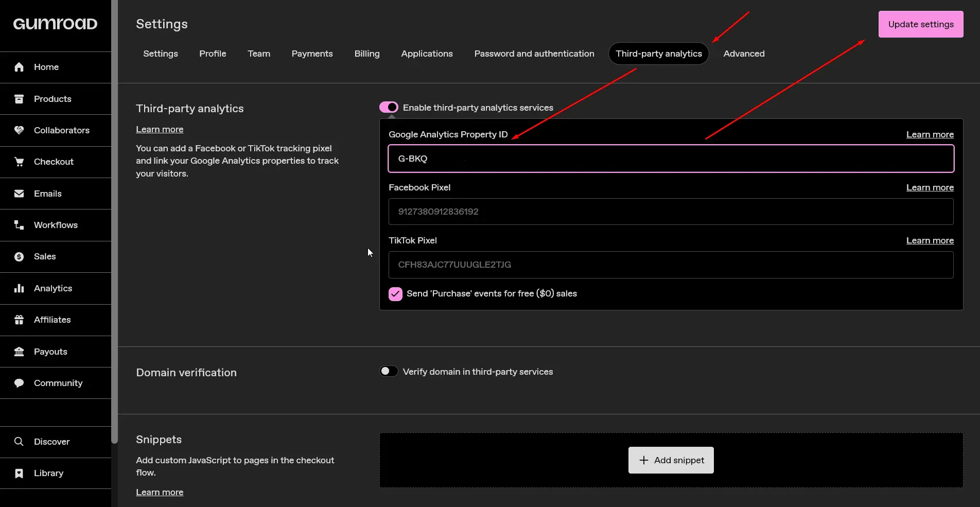
Task: Switch to the Applications tab
Action: (x=427, y=54)
